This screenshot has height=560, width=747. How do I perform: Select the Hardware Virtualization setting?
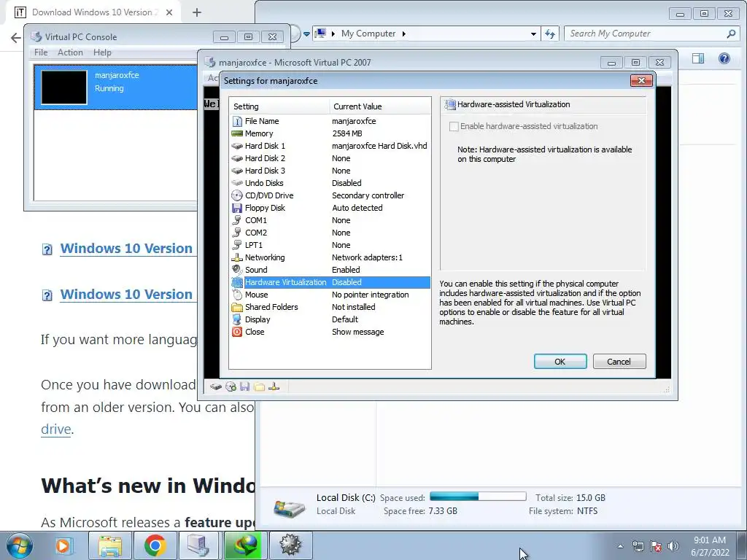point(330,282)
